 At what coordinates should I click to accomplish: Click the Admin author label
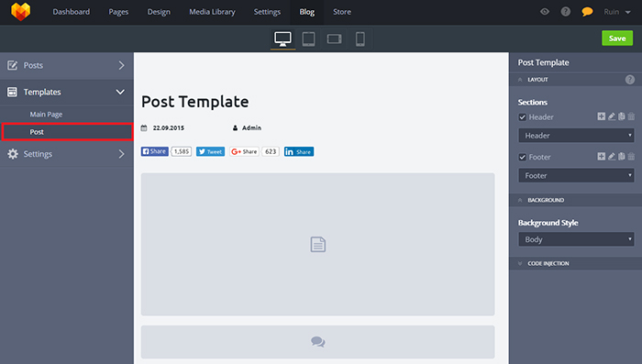(x=251, y=127)
